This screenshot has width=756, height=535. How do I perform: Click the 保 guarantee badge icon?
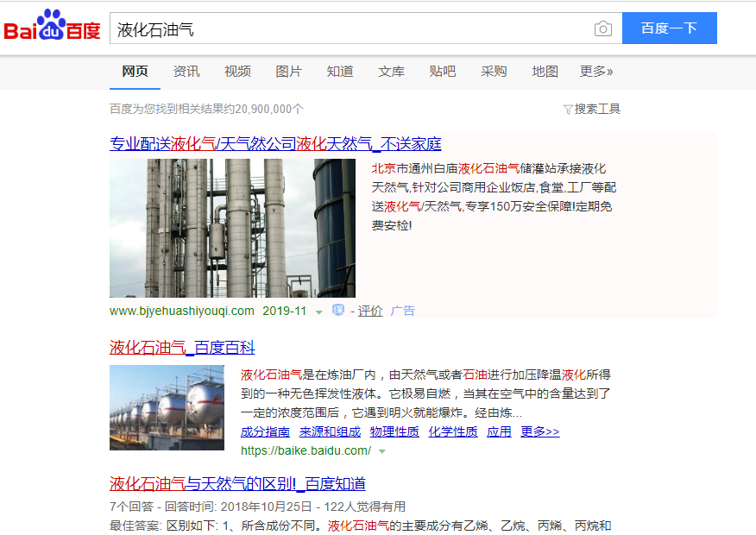point(338,310)
